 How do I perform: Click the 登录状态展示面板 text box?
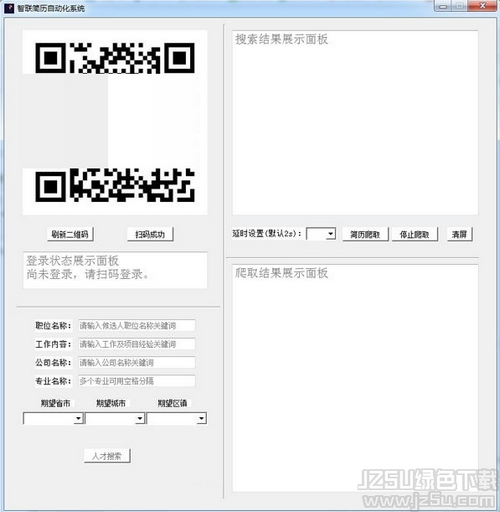coord(115,270)
